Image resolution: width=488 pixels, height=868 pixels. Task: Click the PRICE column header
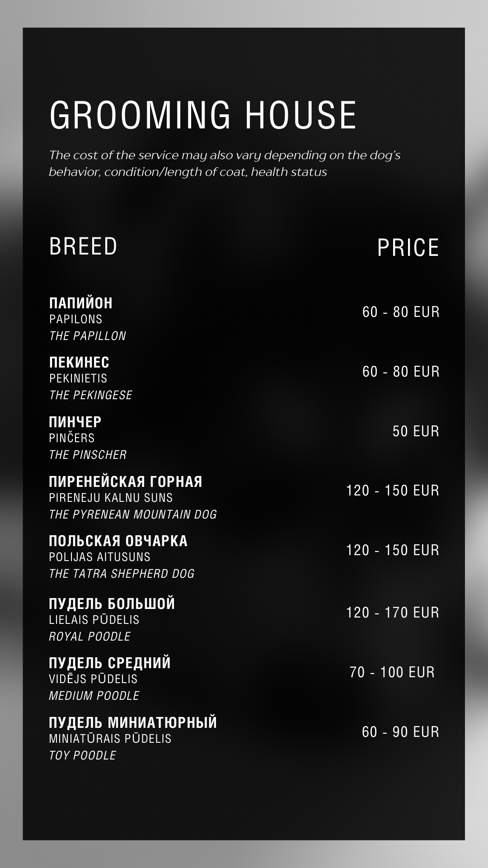(408, 248)
